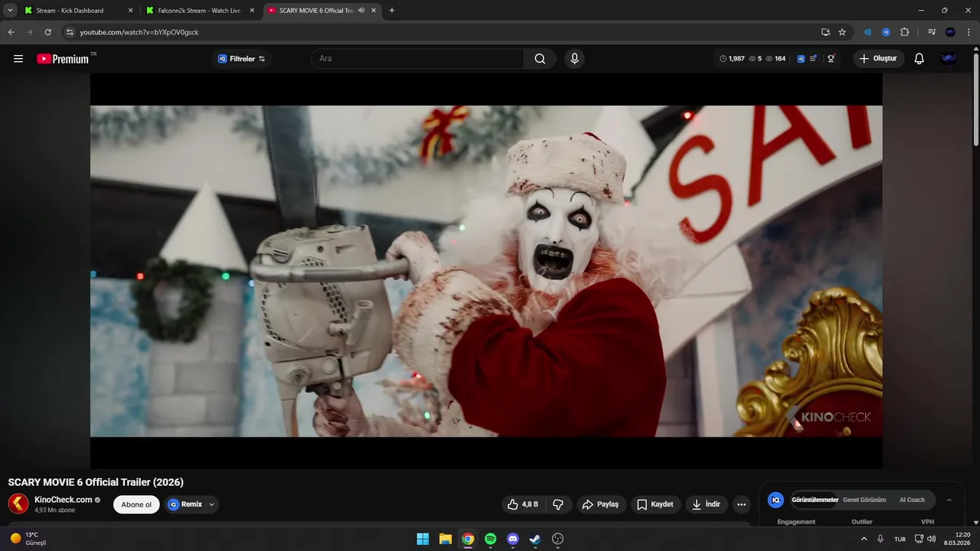Dislike the video thumbs-down
Image resolution: width=980 pixels, height=551 pixels.
click(558, 504)
